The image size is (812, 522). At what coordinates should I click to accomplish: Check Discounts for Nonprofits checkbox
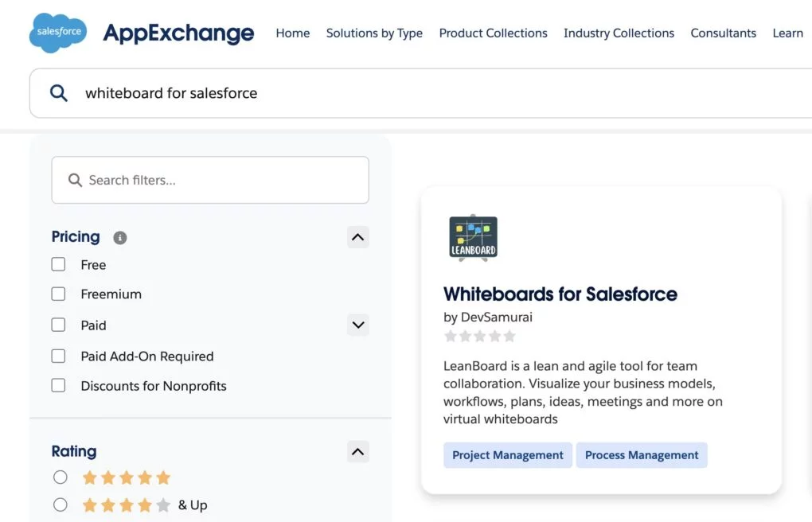click(59, 386)
